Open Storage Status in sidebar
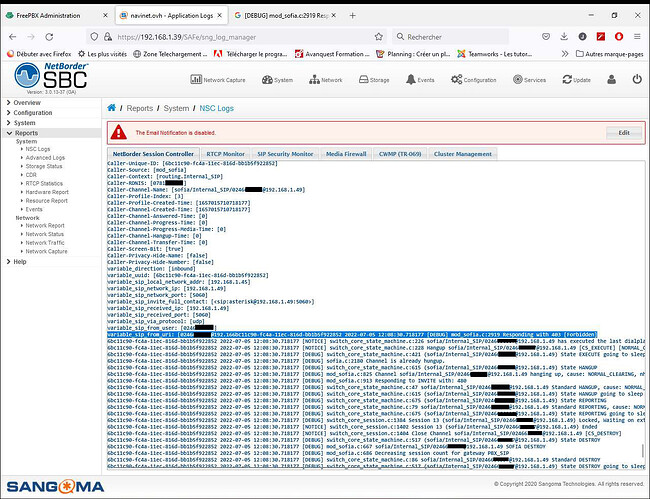 coord(44,166)
